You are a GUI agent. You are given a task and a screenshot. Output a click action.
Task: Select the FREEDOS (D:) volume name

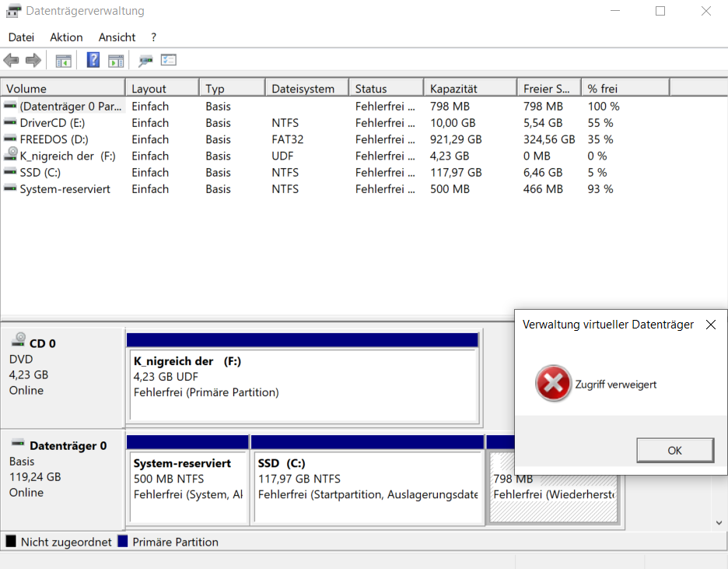click(54, 139)
